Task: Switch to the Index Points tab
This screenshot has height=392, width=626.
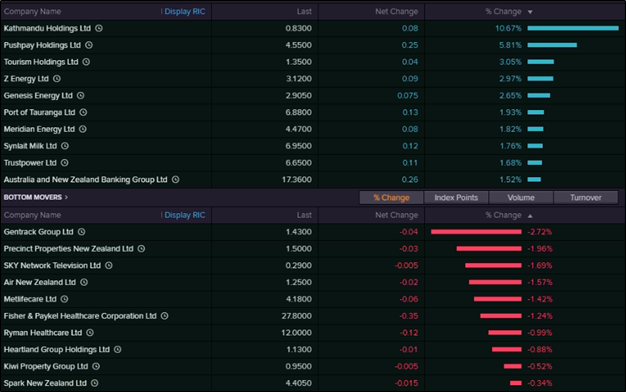Action: [x=456, y=198]
